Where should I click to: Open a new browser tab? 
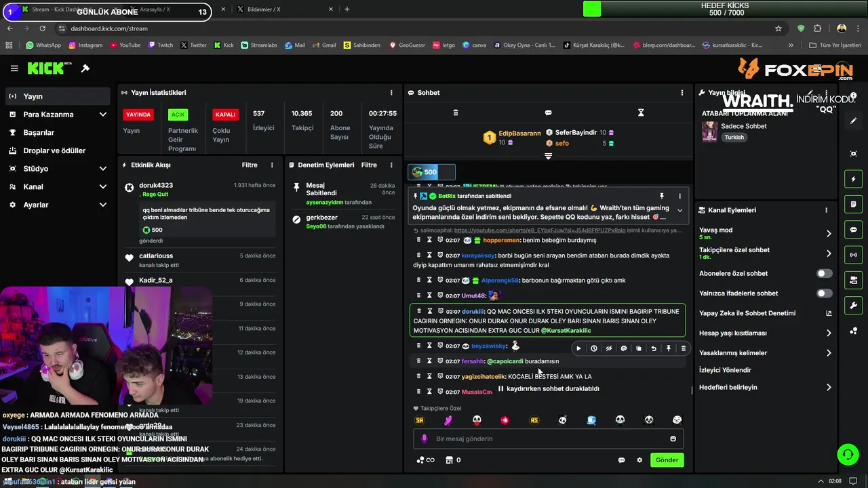pyautogui.click(x=347, y=9)
